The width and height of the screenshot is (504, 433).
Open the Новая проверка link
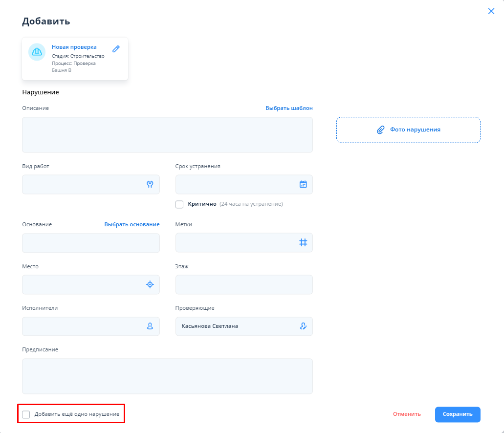pyautogui.click(x=74, y=47)
